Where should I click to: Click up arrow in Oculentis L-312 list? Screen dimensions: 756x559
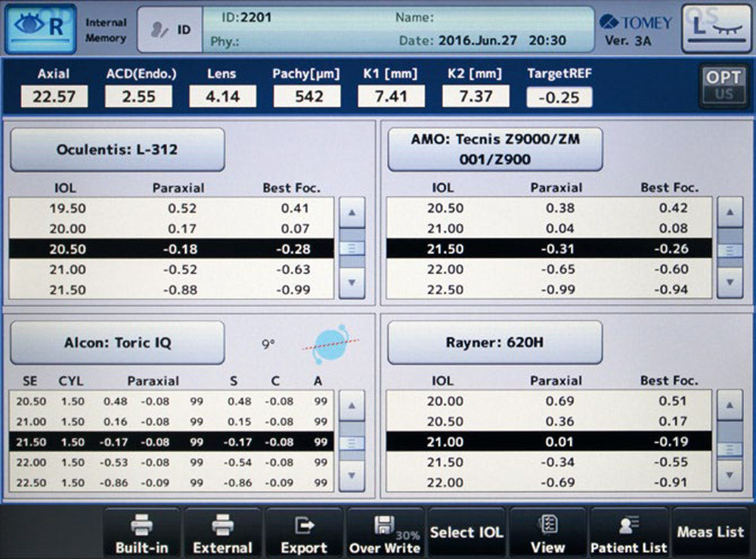352,213
